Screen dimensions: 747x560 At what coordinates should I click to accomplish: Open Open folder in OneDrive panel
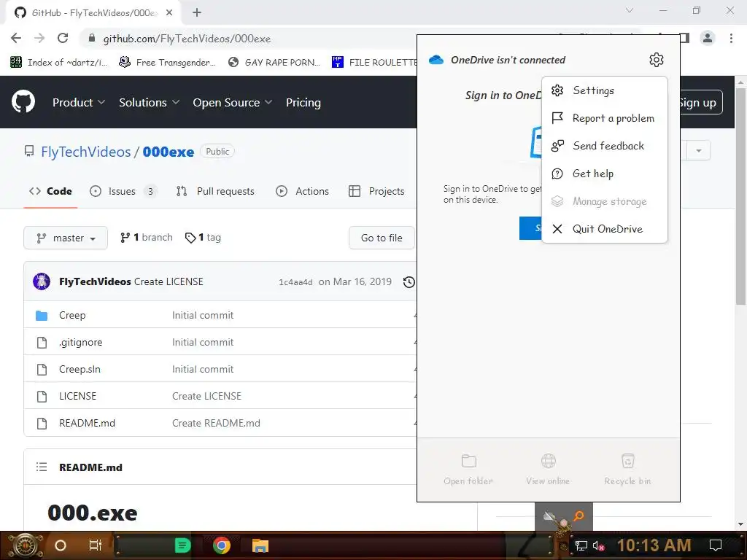click(468, 469)
